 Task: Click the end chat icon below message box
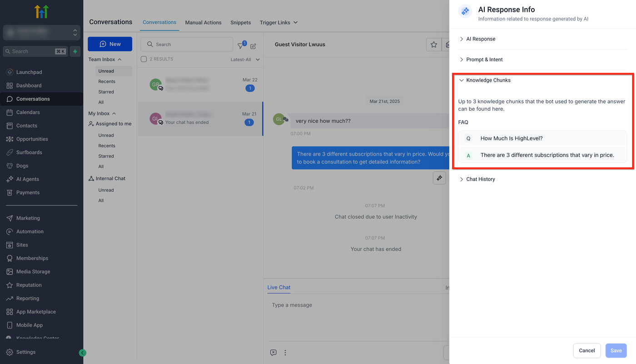pyautogui.click(x=273, y=353)
